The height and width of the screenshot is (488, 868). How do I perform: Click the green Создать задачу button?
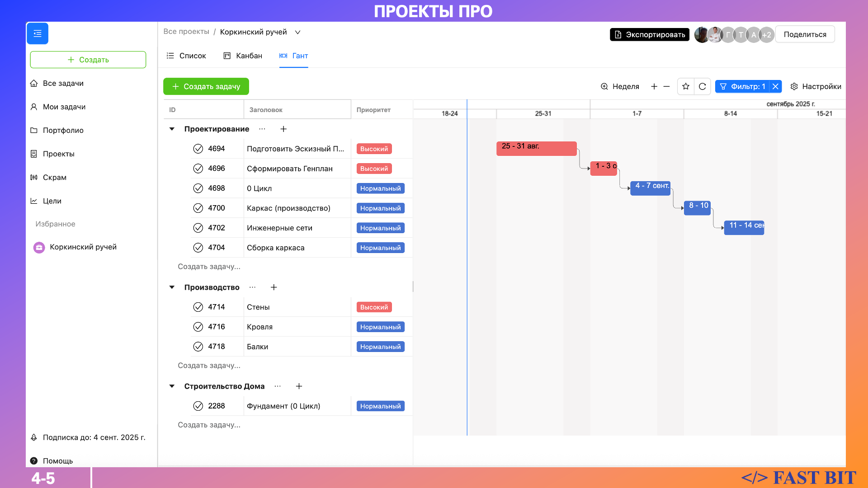coord(206,86)
